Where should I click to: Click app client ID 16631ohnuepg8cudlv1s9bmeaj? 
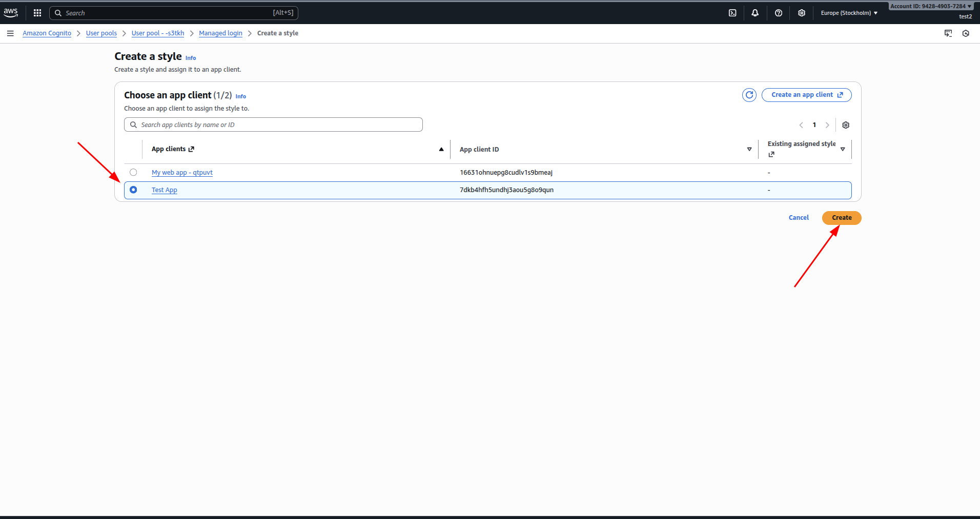(x=506, y=173)
